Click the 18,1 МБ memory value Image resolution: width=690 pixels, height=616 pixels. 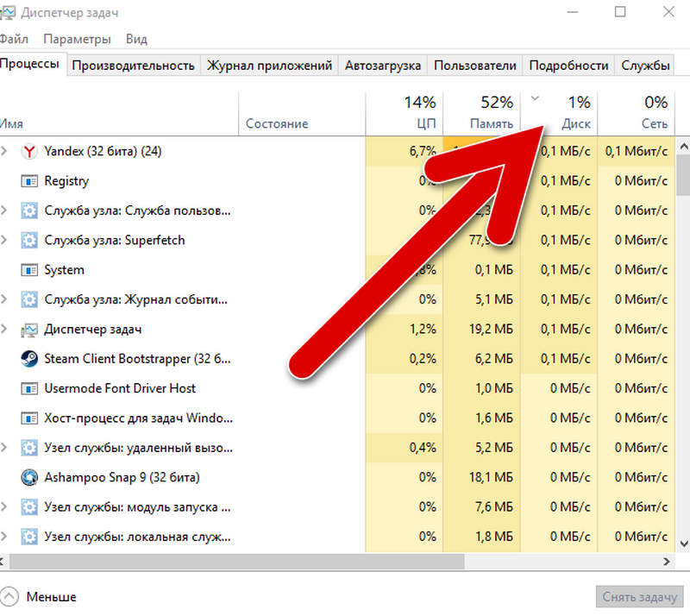pos(491,477)
